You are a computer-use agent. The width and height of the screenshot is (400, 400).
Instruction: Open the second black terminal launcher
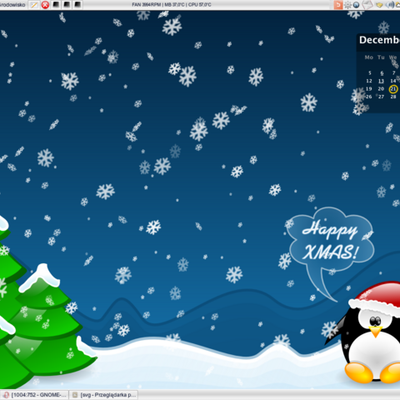(x=67, y=5)
